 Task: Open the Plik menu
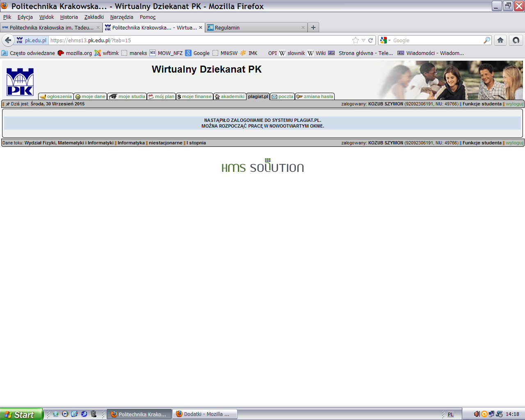pyautogui.click(x=7, y=17)
